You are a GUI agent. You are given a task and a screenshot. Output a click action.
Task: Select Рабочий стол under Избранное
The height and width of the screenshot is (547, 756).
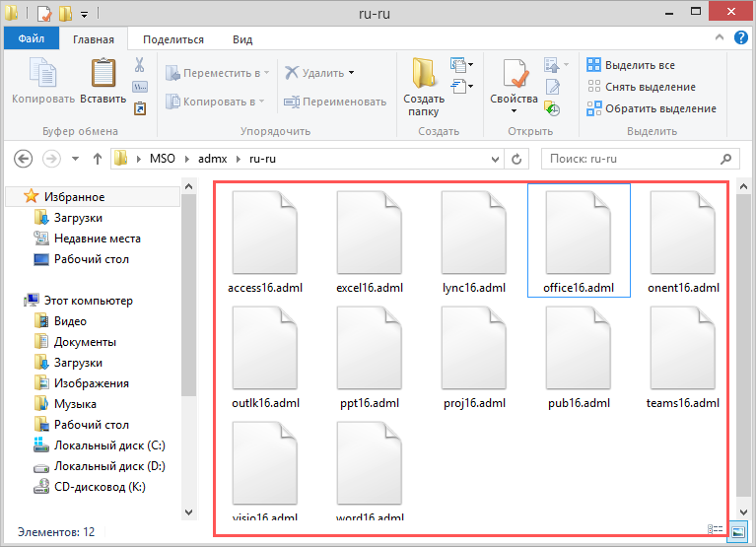(x=82, y=259)
